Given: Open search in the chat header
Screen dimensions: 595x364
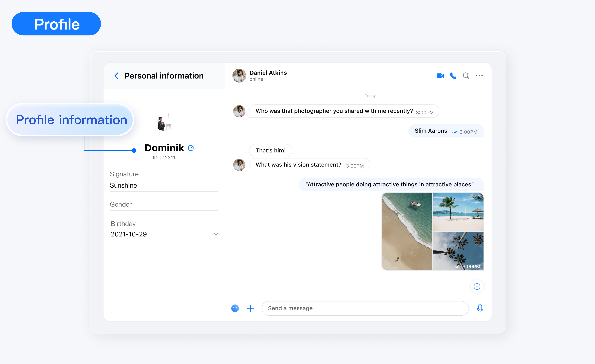Looking at the screenshot, I should click(466, 76).
